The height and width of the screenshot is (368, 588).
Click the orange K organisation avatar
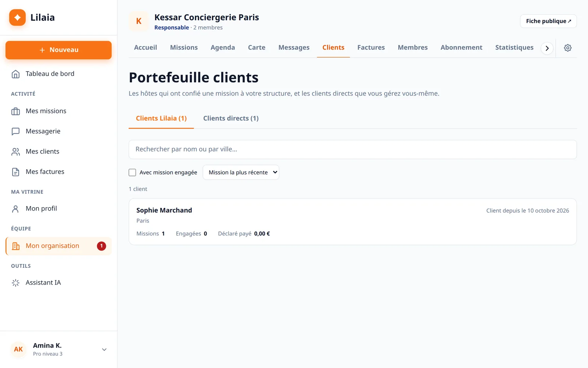pyautogui.click(x=139, y=21)
